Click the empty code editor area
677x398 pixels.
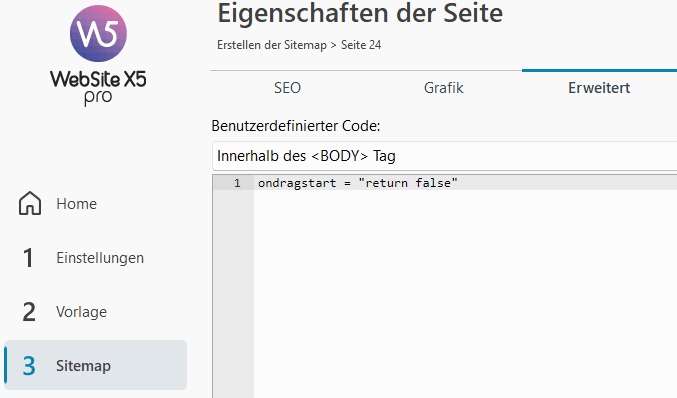(465, 294)
